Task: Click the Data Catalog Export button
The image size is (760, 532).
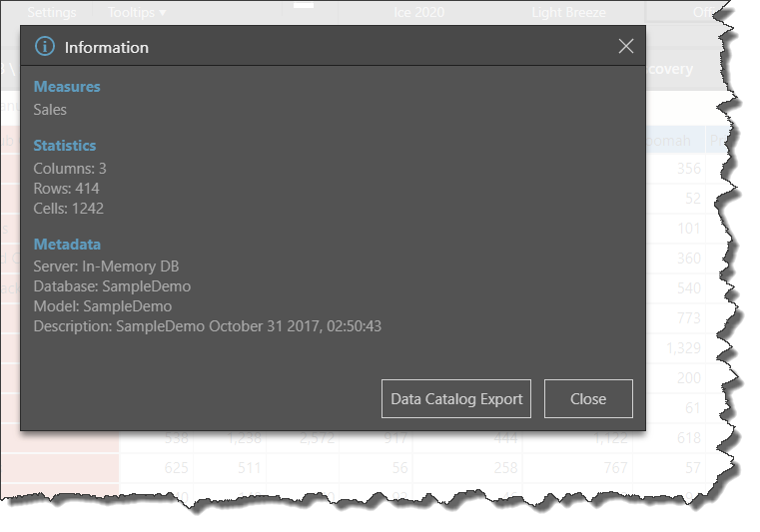Action: tap(456, 399)
